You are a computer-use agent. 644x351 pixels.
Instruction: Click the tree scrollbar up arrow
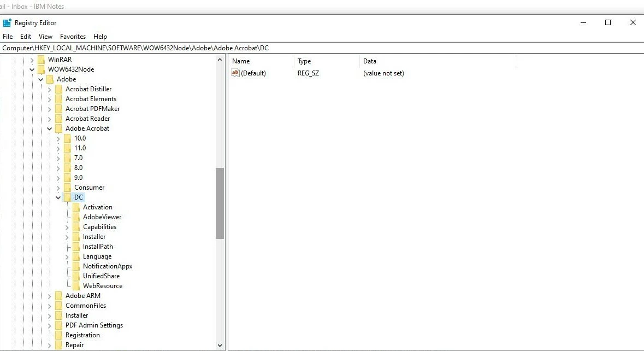(x=220, y=60)
